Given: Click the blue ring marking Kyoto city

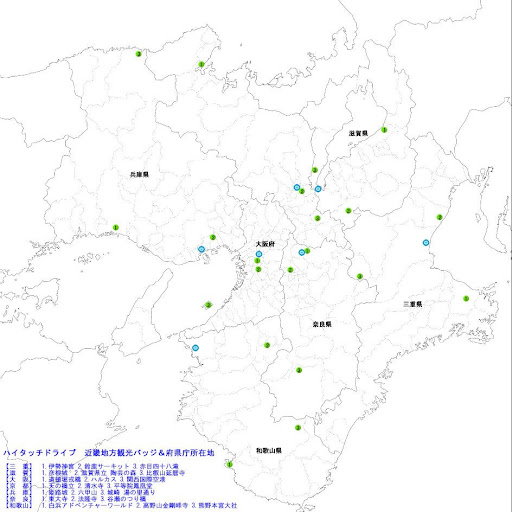Looking at the screenshot, I should (x=297, y=187).
